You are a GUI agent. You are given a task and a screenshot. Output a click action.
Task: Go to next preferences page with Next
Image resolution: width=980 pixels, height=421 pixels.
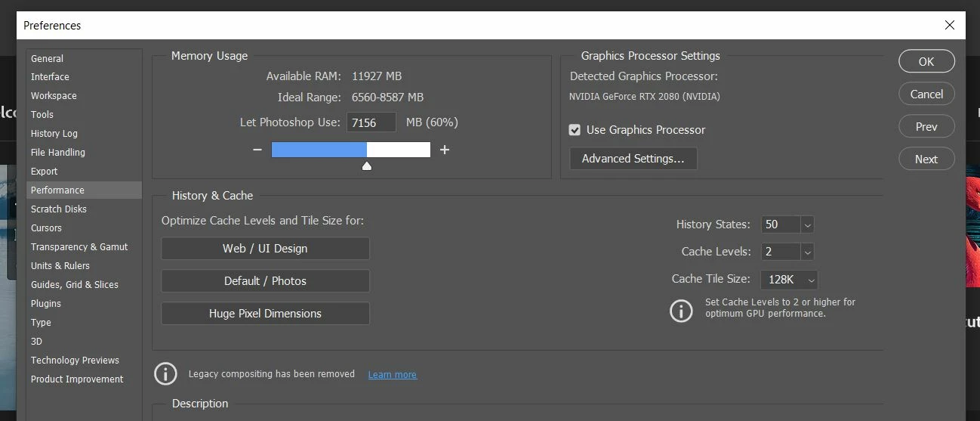click(x=926, y=159)
